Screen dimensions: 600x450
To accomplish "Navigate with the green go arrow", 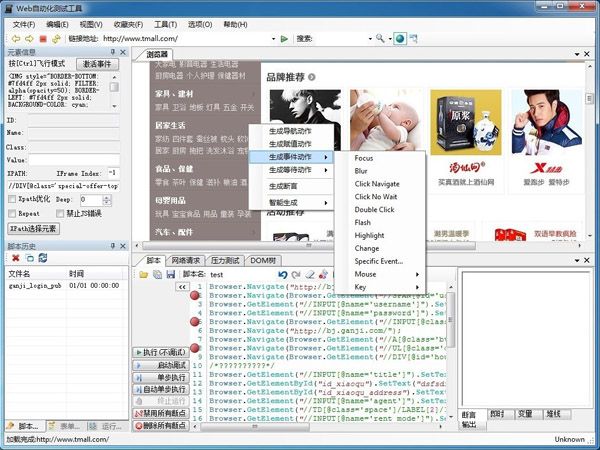I will click(284, 39).
